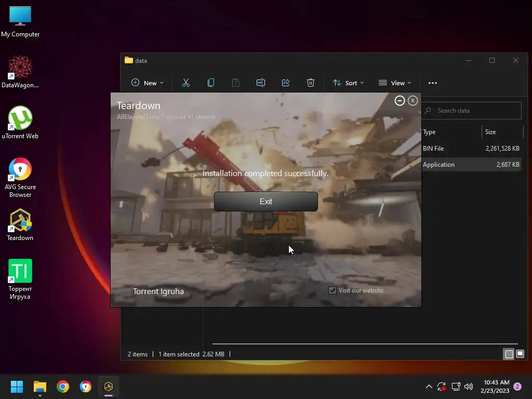Open the Sort dropdown in File Explorer
Image resolution: width=532 pixels, height=399 pixels.
click(x=349, y=83)
